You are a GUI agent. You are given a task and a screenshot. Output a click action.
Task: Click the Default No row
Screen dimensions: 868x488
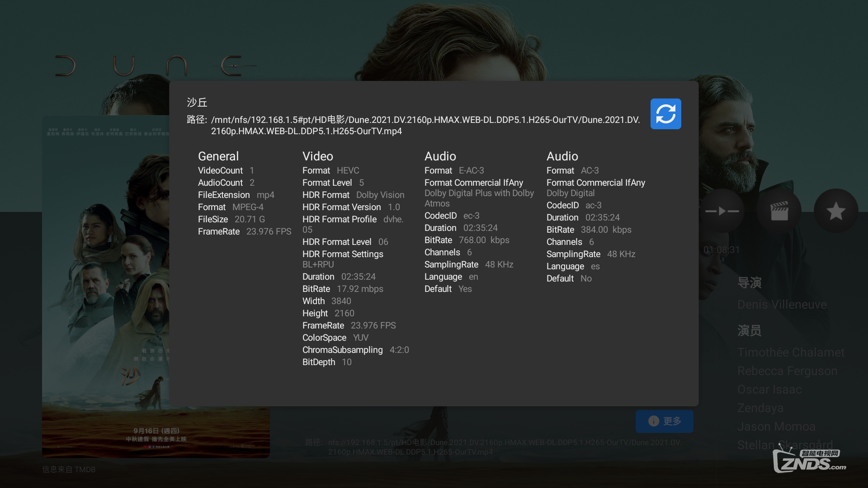(x=569, y=278)
